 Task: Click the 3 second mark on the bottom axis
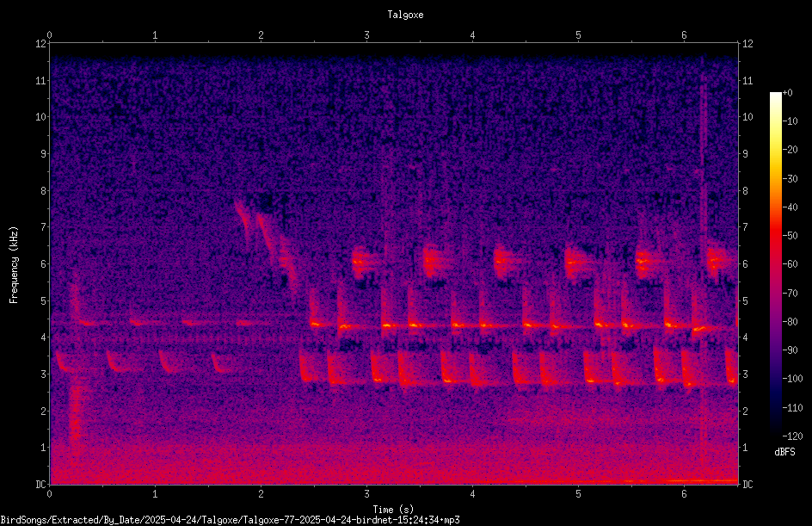coord(366,494)
